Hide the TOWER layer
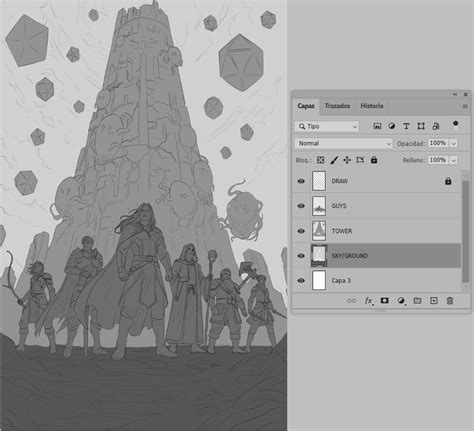 coord(301,231)
